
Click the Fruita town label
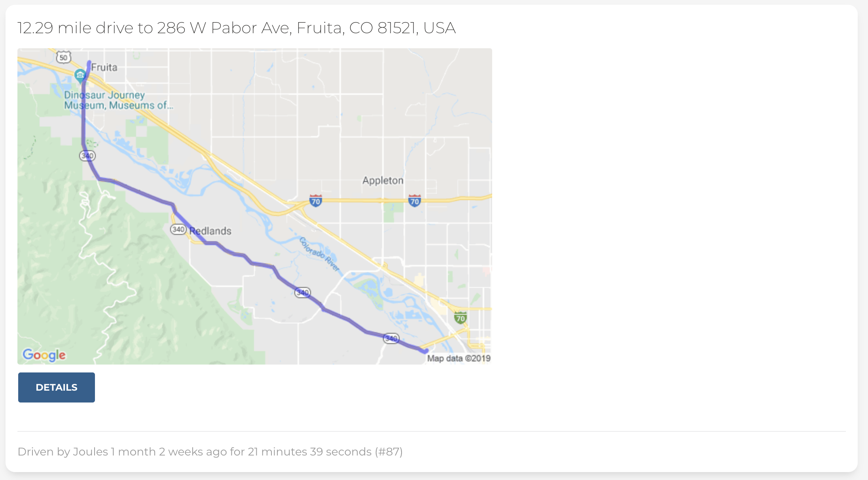click(x=104, y=68)
